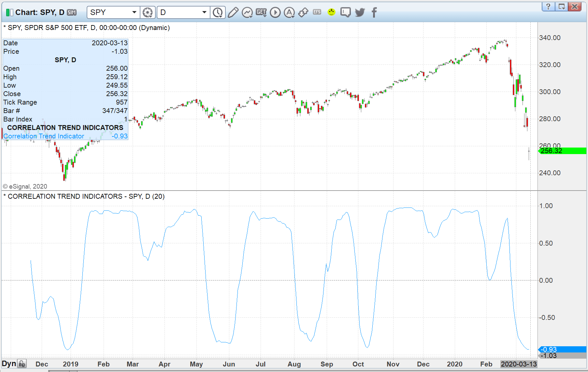This screenshot has height=372, width=588.
Task: Click the 340.00 price axis label
Action: [550, 38]
